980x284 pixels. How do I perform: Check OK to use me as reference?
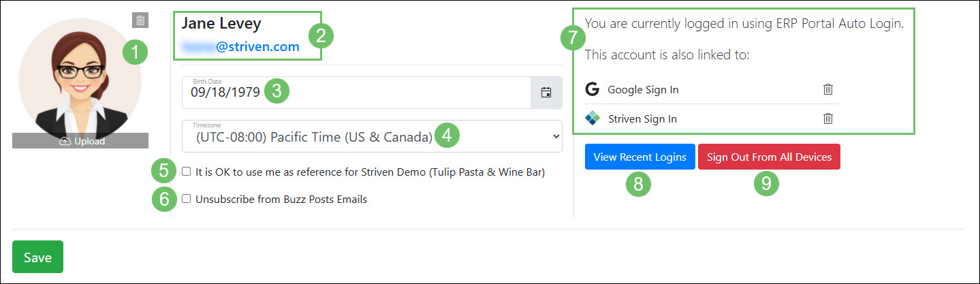[186, 172]
